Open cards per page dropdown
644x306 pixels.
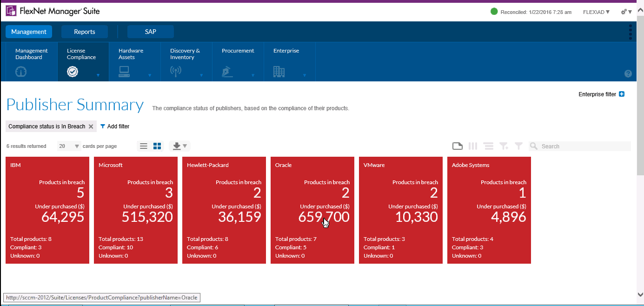[x=69, y=146]
